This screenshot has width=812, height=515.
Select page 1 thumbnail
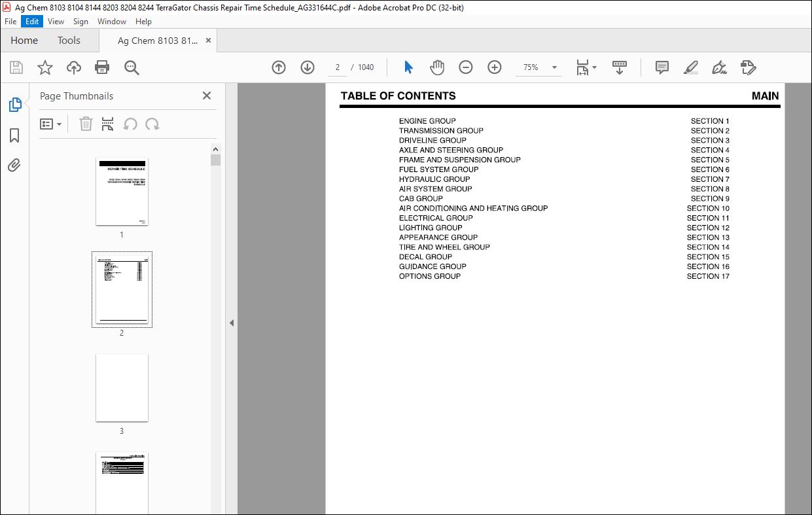click(x=122, y=191)
